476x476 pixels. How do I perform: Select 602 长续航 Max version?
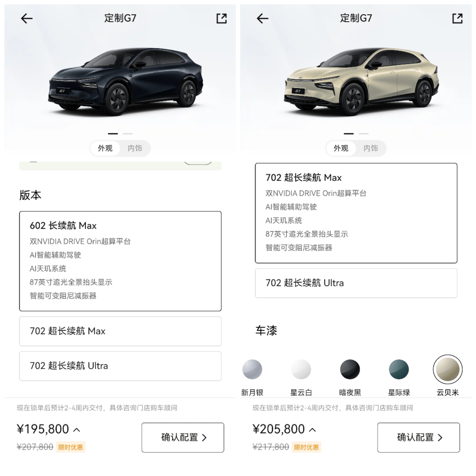[x=120, y=261]
